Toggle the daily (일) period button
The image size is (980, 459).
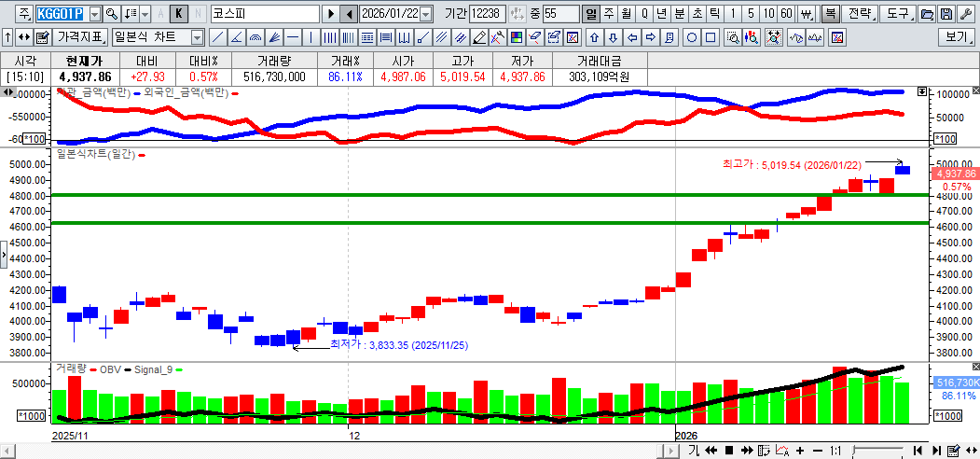tap(591, 14)
